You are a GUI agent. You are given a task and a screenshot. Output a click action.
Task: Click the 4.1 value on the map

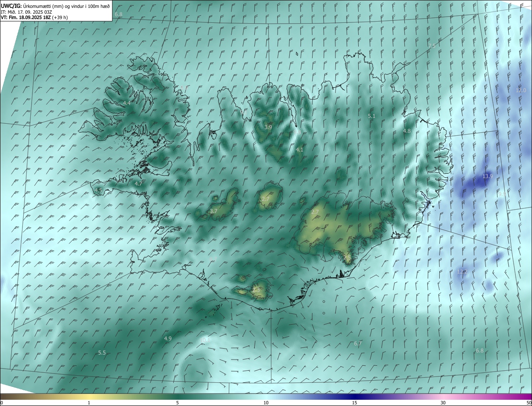(300, 149)
